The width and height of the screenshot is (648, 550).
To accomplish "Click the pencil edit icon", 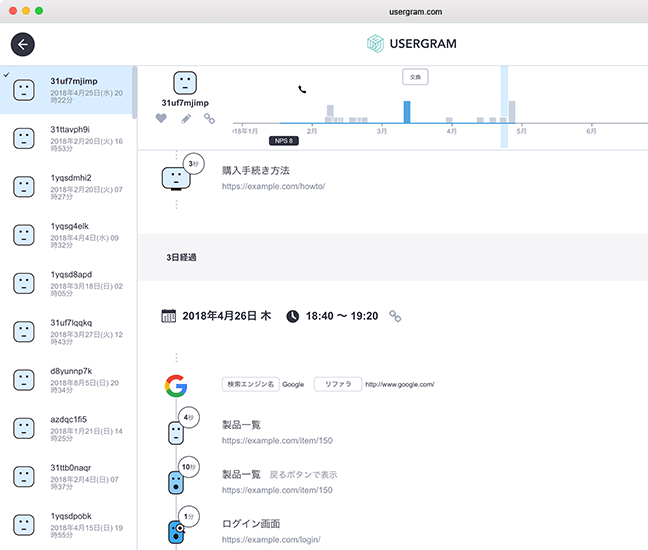I will 186,118.
